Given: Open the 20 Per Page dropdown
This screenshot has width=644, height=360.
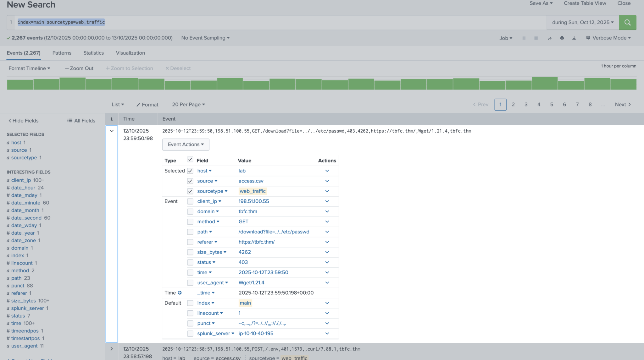Looking at the screenshot, I should [188, 104].
